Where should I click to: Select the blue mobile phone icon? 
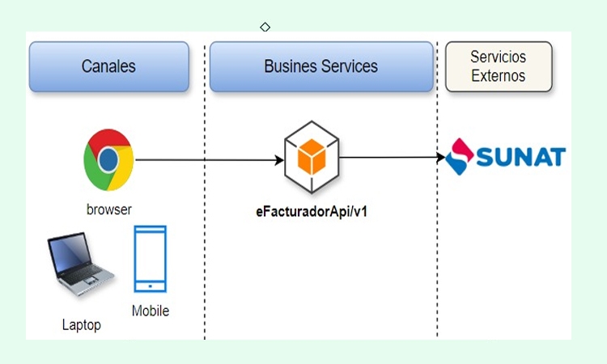point(151,259)
